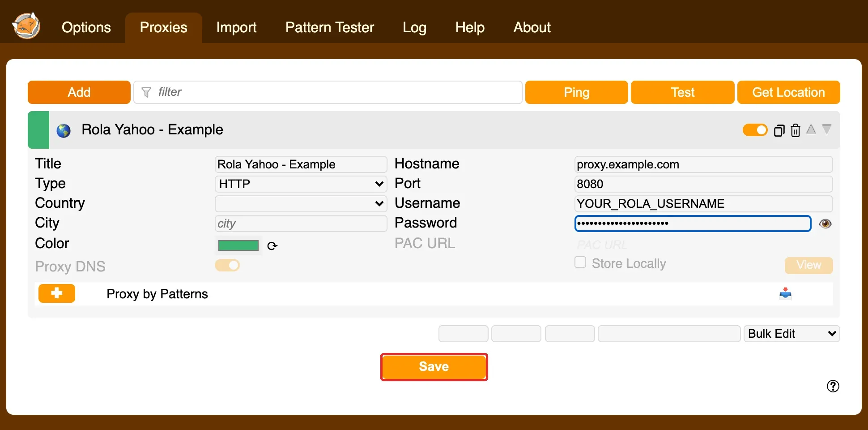Toggle the Proxy DNS switch
The height and width of the screenshot is (430, 868).
[227, 265]
